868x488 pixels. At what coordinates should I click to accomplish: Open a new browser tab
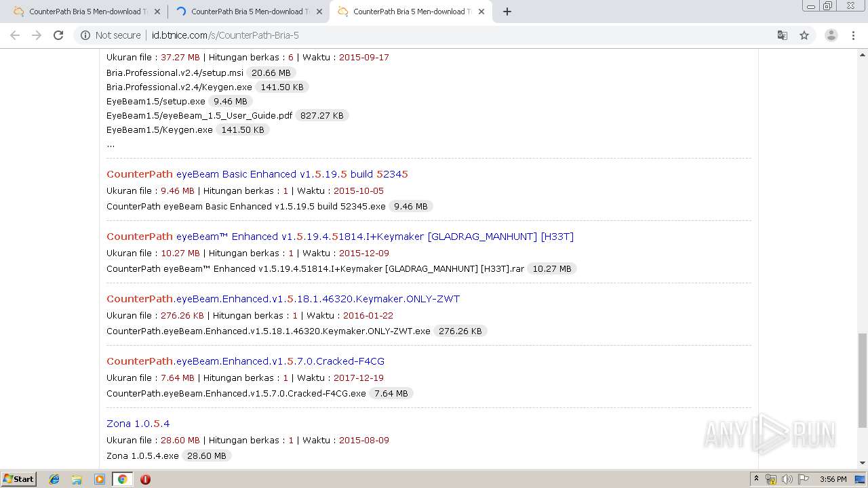[507, 12]
